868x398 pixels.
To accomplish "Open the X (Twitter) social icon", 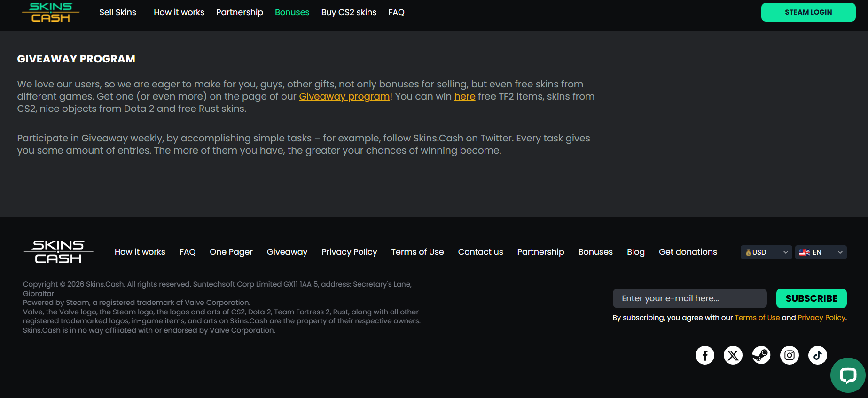I will [x=733, y=355].
